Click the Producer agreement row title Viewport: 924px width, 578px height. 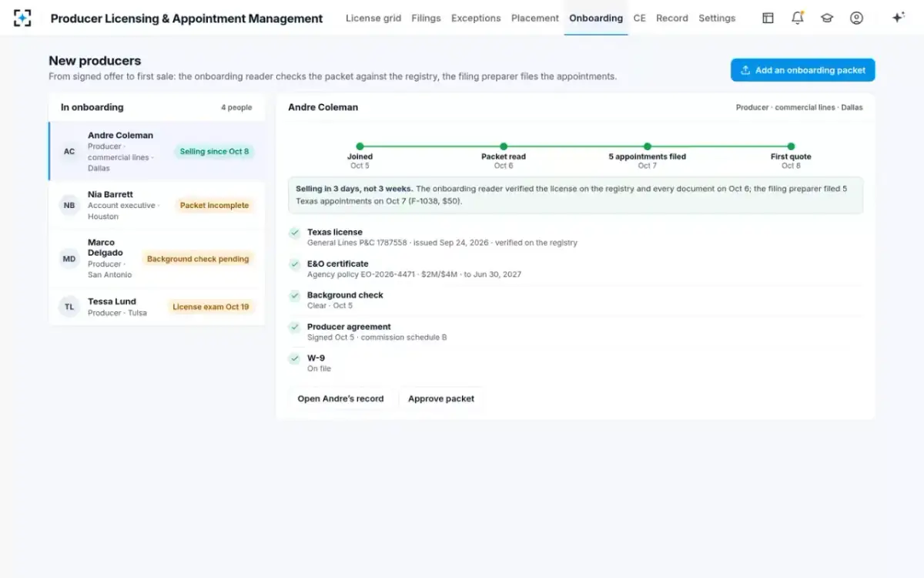(349, 327)
